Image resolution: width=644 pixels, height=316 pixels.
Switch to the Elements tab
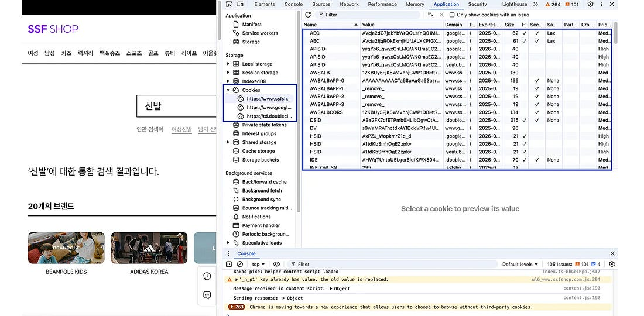[x=265, y=4]
